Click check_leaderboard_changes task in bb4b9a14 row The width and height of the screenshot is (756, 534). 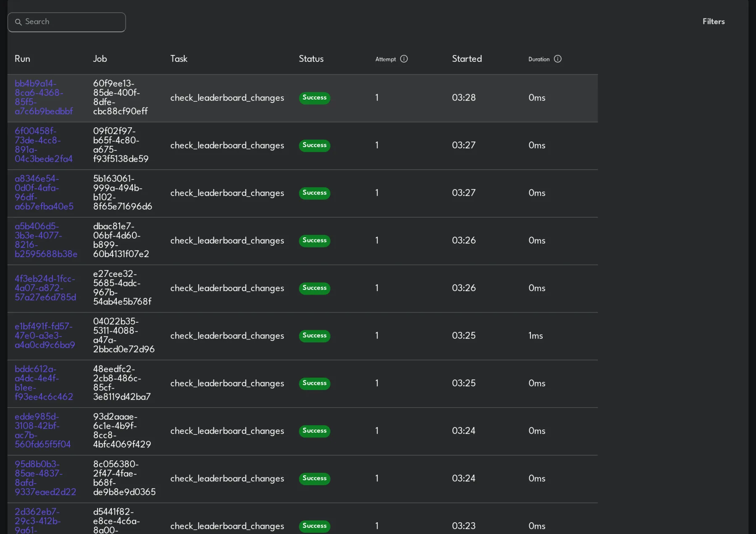coord(227,98)
